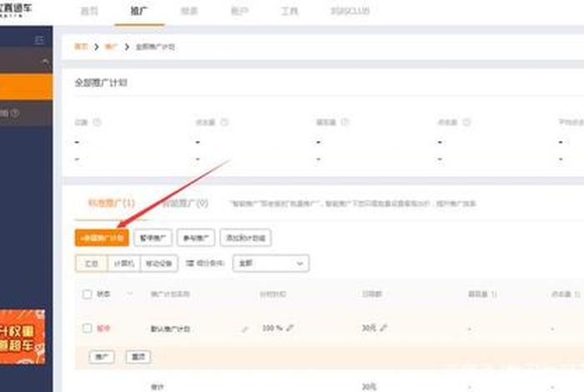The width and height of the screenshot is (584, 392).
Task: Click the 细分条件 filter list icon
Action: coord(190,264)
